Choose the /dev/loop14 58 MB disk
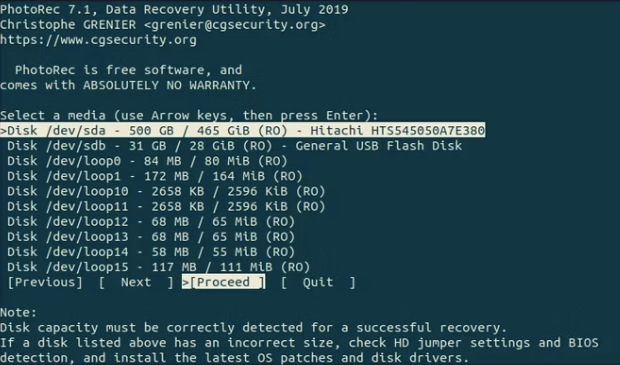Image resolution: width=620 pixels, height=365 pixels. (x=151, y=252)
